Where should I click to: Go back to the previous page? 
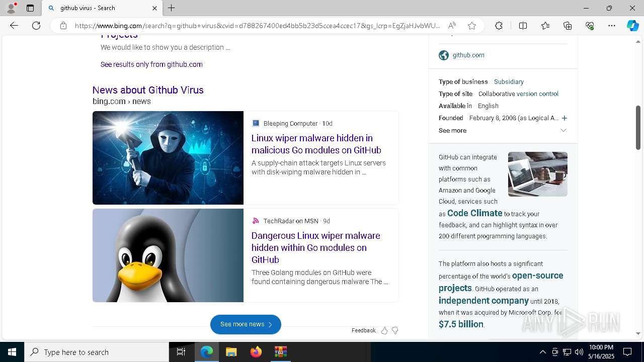coord(14,26)
